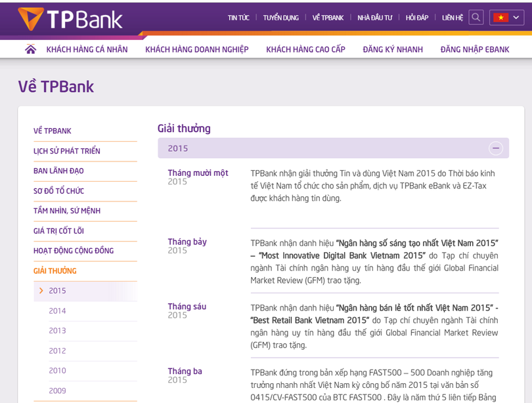Open Tin Tức in top menu
Screen dimensions: 532x403
click(x=238, y=18)
